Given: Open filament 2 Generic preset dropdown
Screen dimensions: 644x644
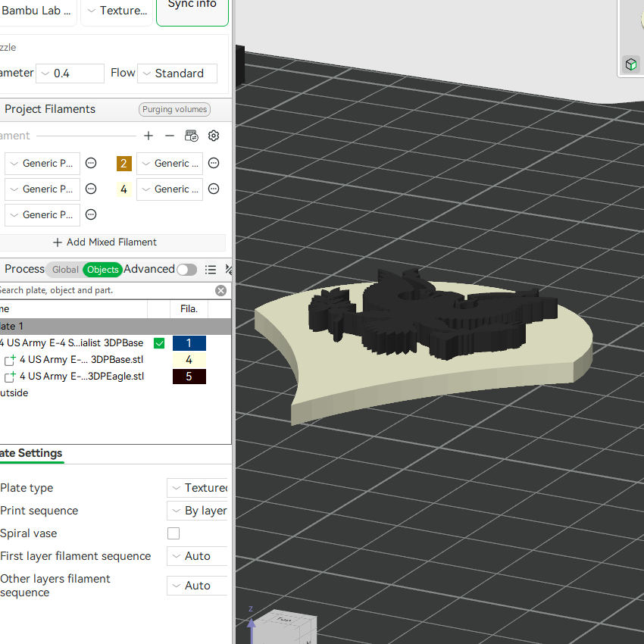Looking at the screenshot, I should point(170,164).
